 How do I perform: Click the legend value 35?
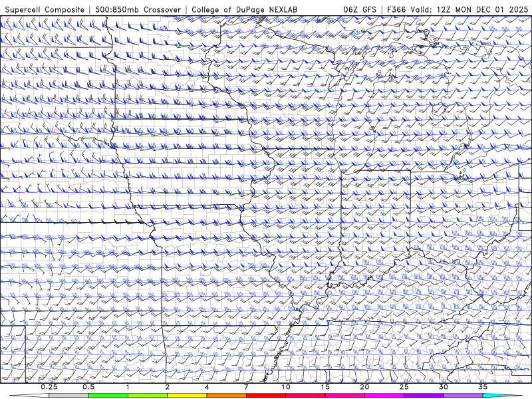click(483, 387)
